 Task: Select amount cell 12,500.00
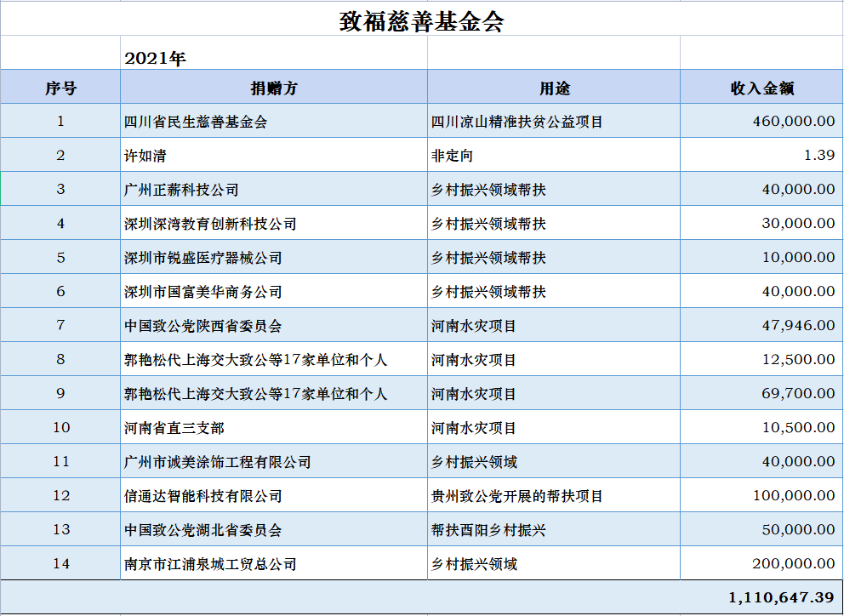[761, 358]
